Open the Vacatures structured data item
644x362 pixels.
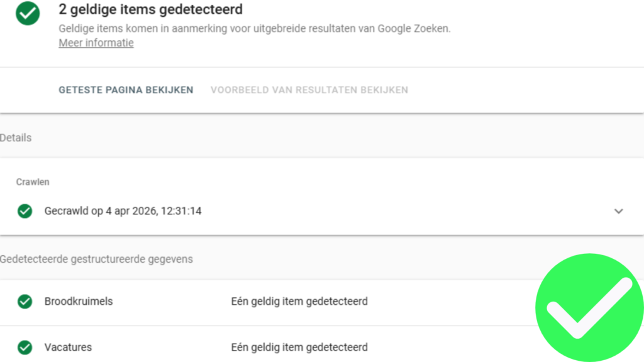coord(68,347)
